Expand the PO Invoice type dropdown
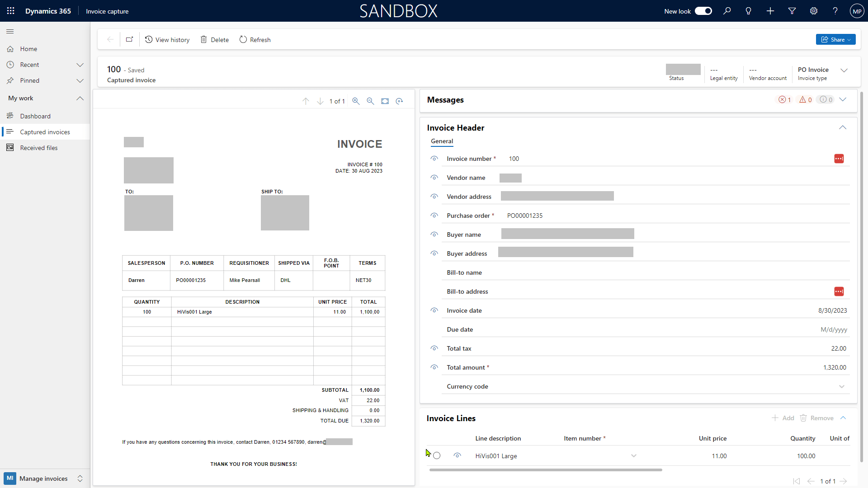The width and height of the screenshot is (868, 488). (844, 70)
